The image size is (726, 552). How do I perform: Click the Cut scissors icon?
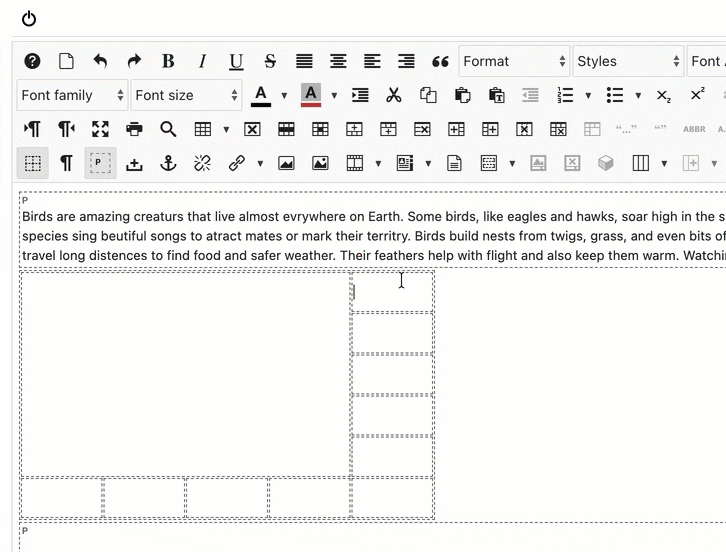pyautogui.click(x=394, y=95)
